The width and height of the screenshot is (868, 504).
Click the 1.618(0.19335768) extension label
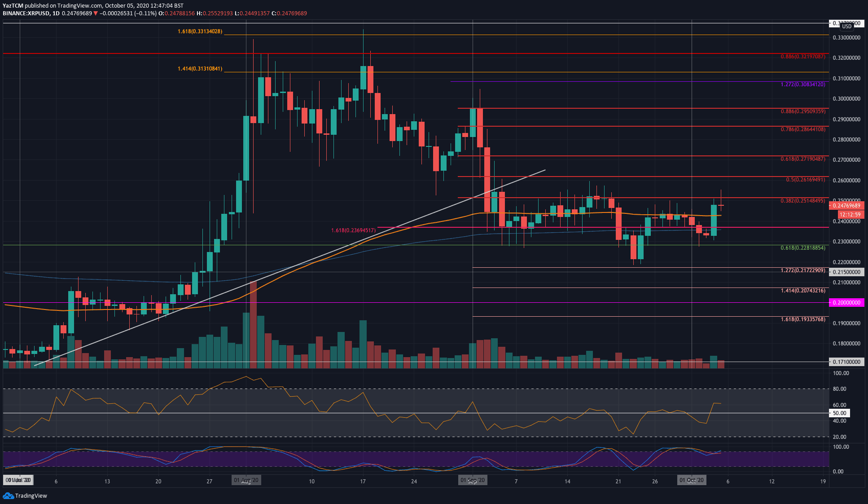(803, 319)
